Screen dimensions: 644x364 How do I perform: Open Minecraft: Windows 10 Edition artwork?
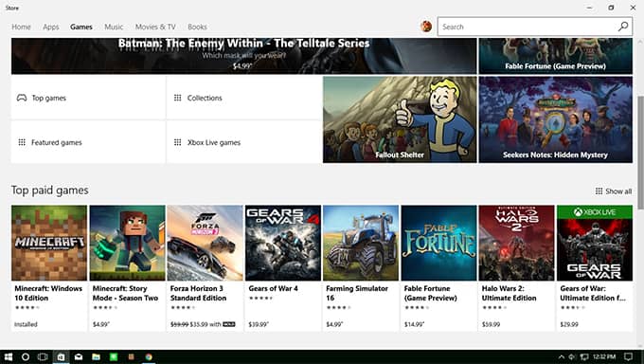(x=49, y=243)
